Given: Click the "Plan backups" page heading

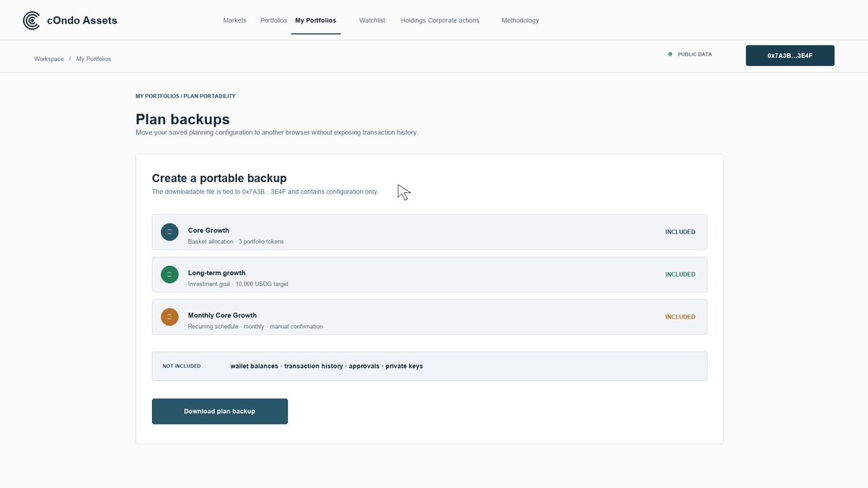Looking at the screenshot, I should [183, 119].
